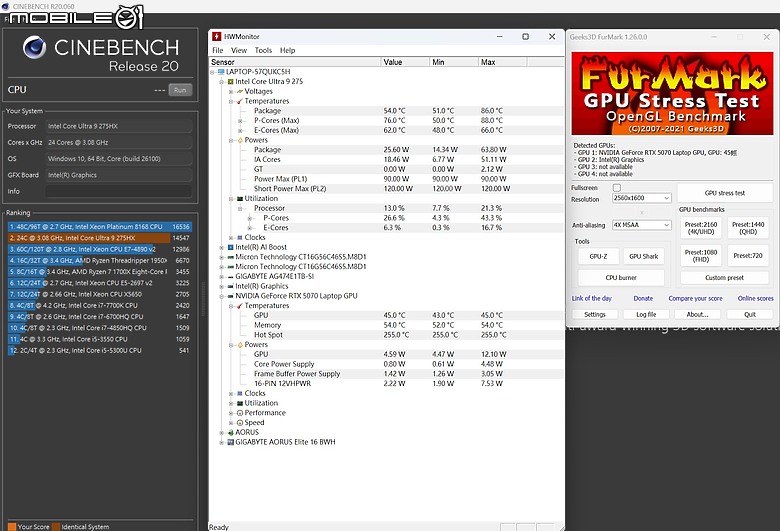Launch the Preset:1440 (QHD) benchmark
Viewport: 780px width, 531px height.
click(x=748, y=228)
